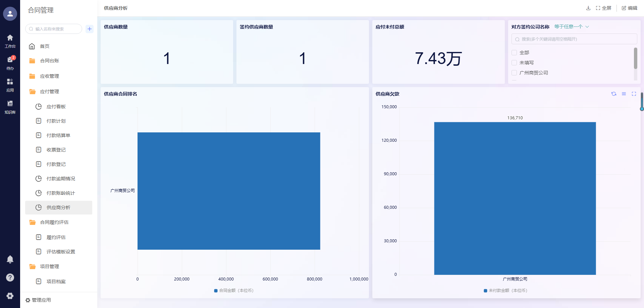Viewport: 644px width, 308px height.
Task: Collapse the 应付管理 folder
Action: coord(49,91)
